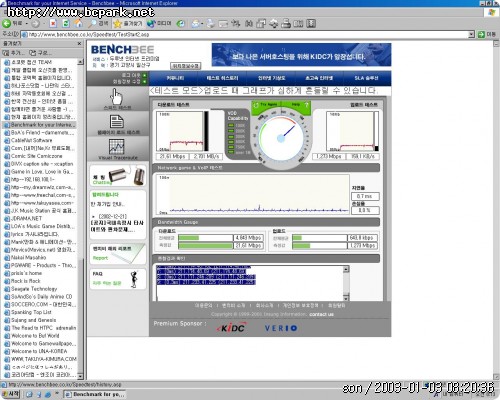Click Favorites list scroll down arrow
This screenshot has width=500, height=400.
coord(80,376)
